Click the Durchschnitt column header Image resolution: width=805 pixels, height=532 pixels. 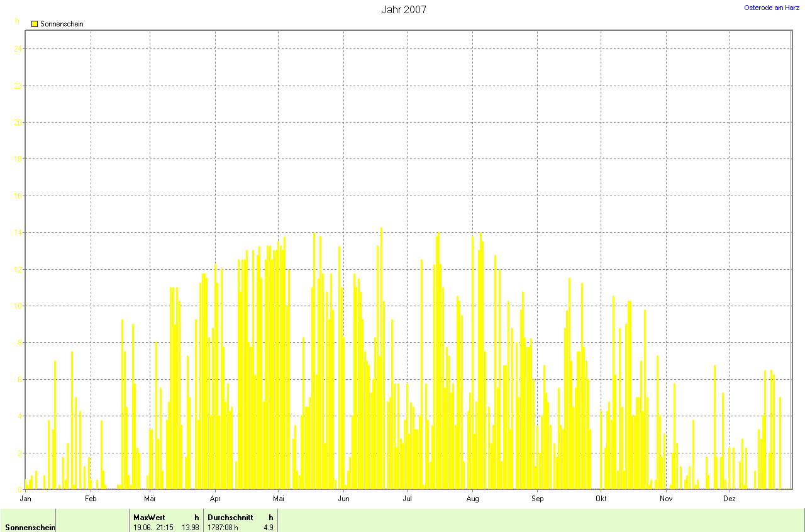230,517
